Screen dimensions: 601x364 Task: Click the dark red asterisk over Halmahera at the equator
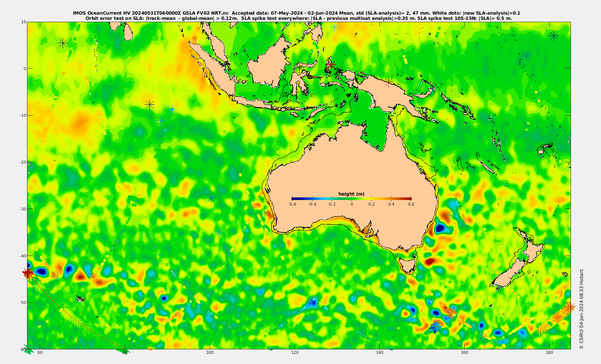pyautogui.click(x=331, y=65)
